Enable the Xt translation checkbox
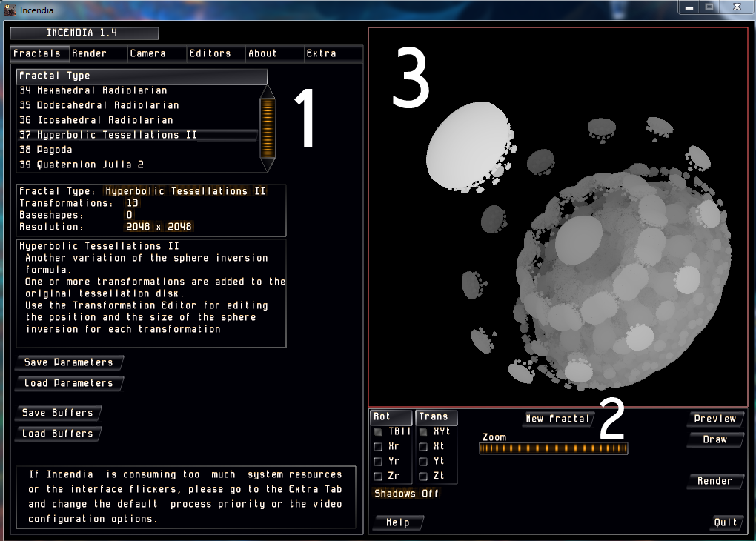This screenshot has width=756, height=541. pyautogui.click(x=423, y=446)
